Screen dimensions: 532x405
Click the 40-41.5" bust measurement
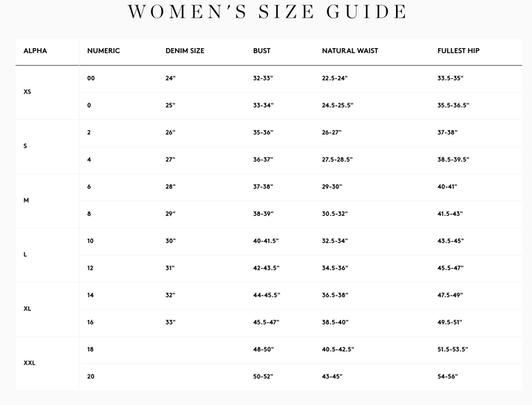click(x=266, y=241)
